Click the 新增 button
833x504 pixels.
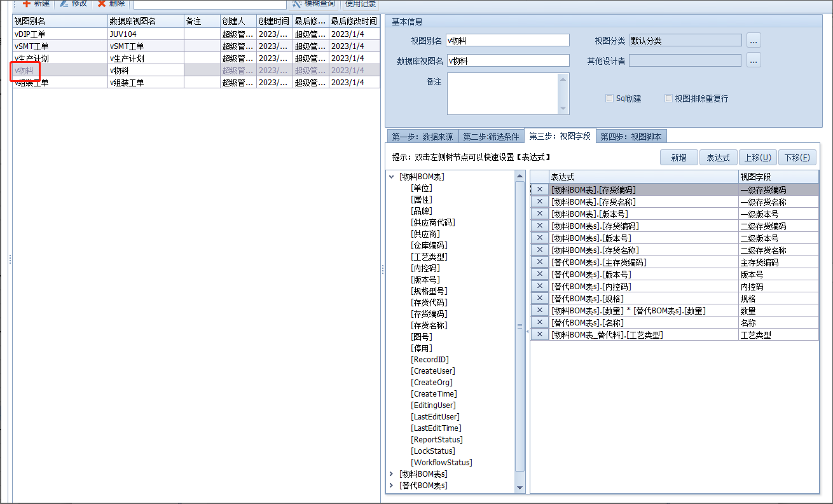pos(678,158)
